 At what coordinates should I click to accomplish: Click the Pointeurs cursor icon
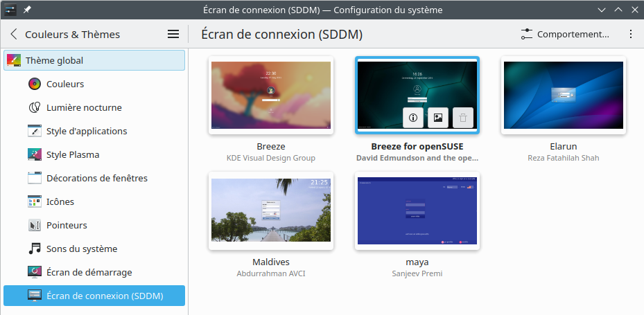point(35,225)
